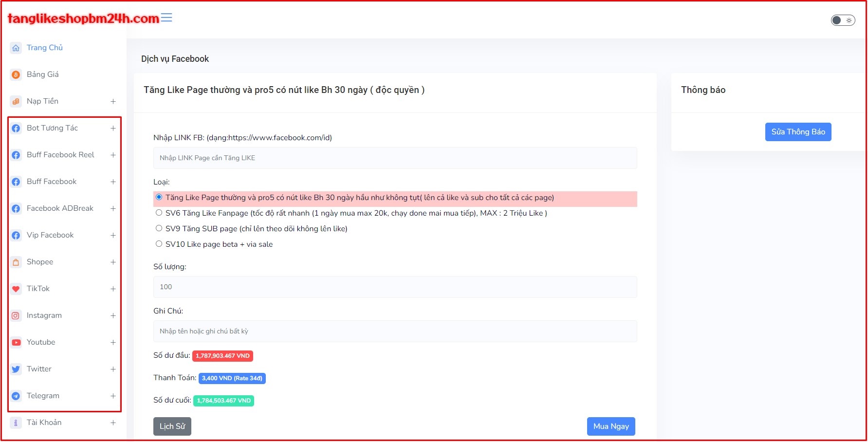Open the Nạp Tiền menu label

pyautogui.click(x=42, y=101)
